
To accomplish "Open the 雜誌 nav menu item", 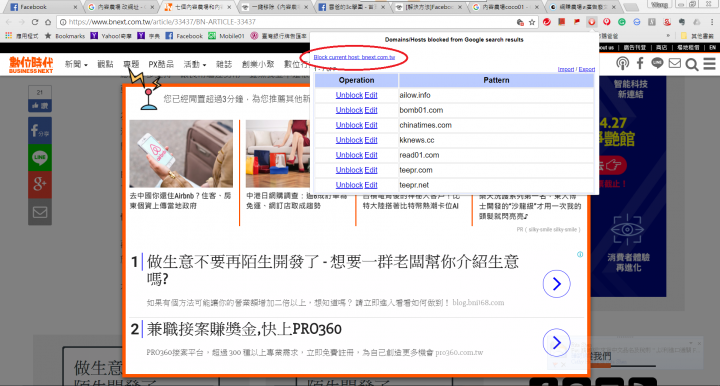I will (x=224, y=64).
